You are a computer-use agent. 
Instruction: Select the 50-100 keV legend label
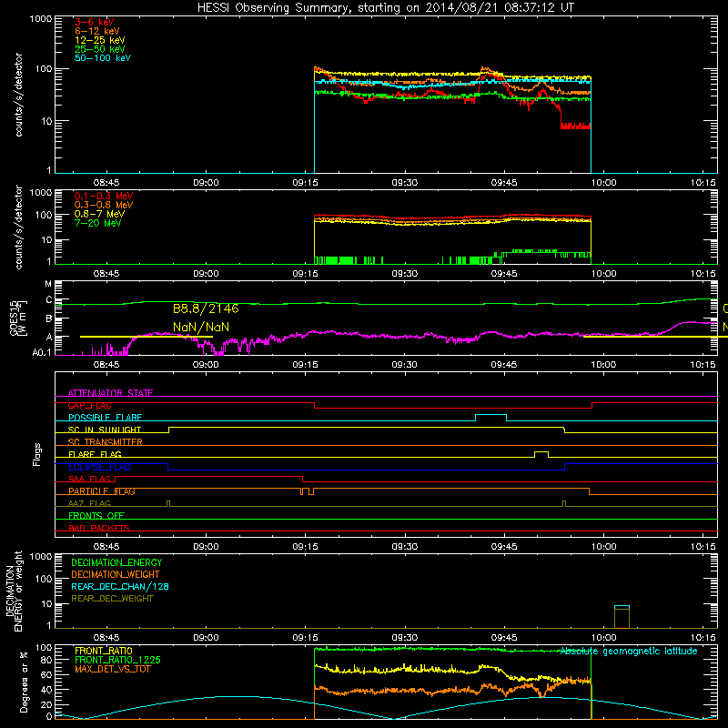[x=103, y=58]
